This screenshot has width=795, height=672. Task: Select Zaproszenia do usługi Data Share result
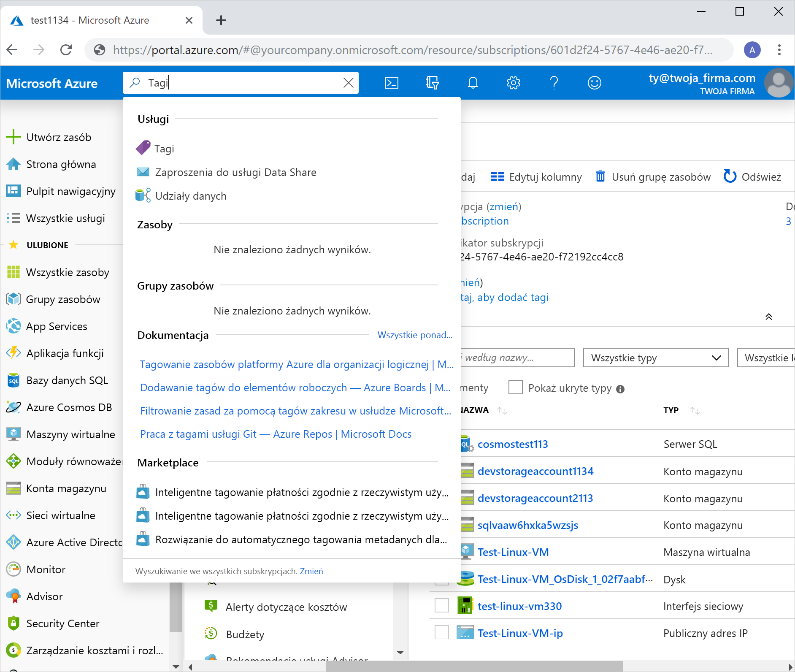tap(226, 172)
